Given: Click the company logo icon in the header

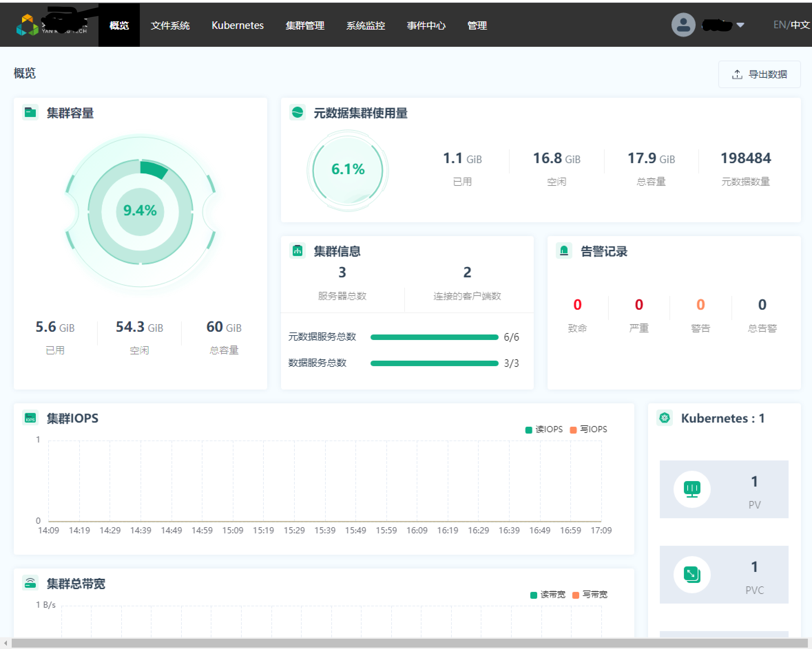Looking at the screenshot, I should (27, 25).
